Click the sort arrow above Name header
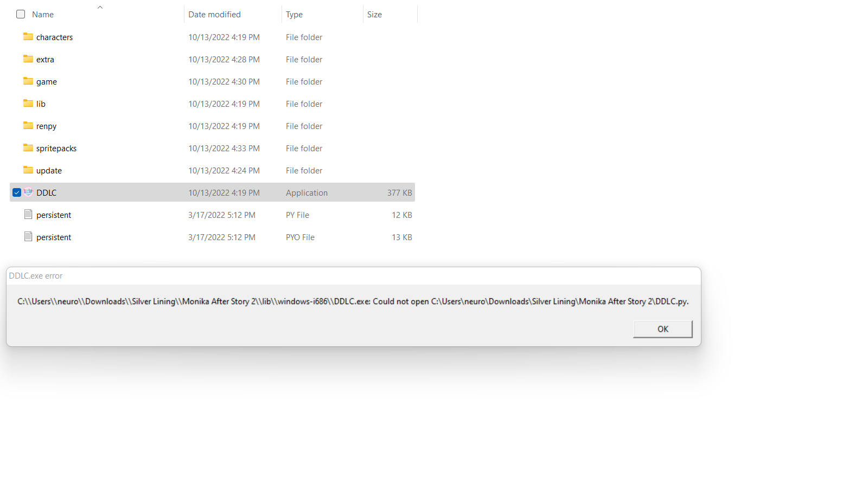Image resolution: width=868 pixels, height=477 pixels. pos(100,7)
